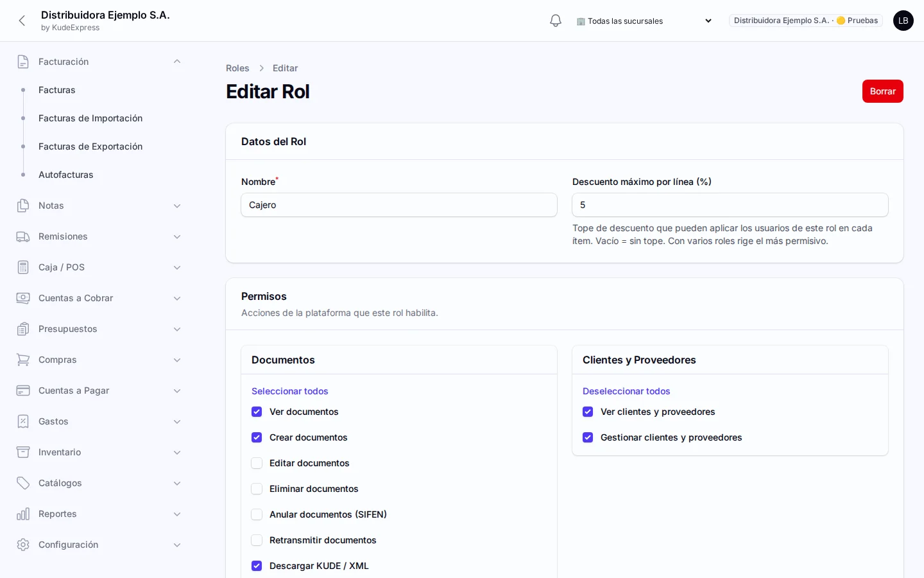Expand the Cuentas a Pagar chevron
924x578 pixels.
tap(177, 390)
